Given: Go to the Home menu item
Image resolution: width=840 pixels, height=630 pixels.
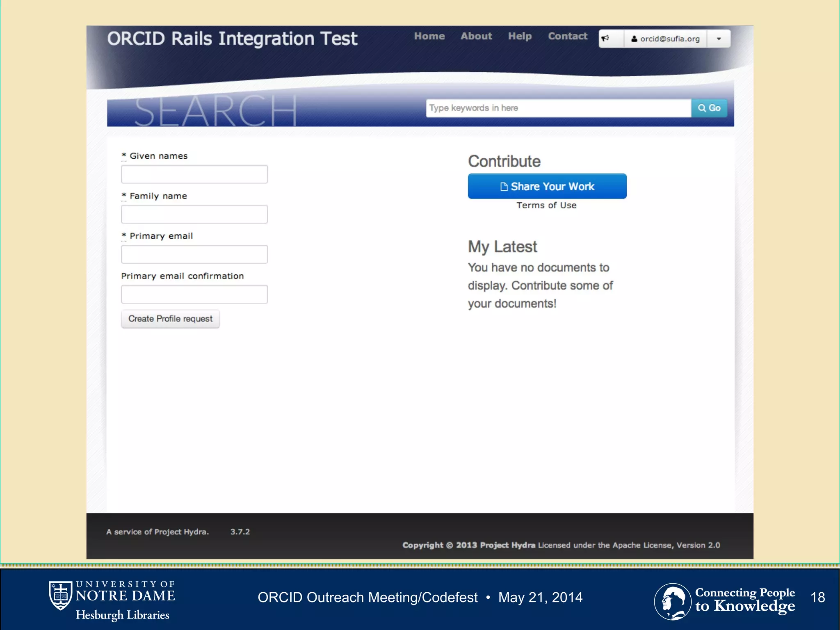Looking at the screenshot, I should pos(429,36).
